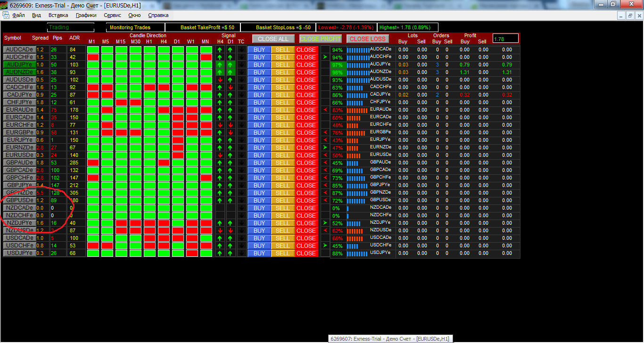Select the green AUDNZDe symbol button
The height and width of the screenshot is (343, 644).
19,72
